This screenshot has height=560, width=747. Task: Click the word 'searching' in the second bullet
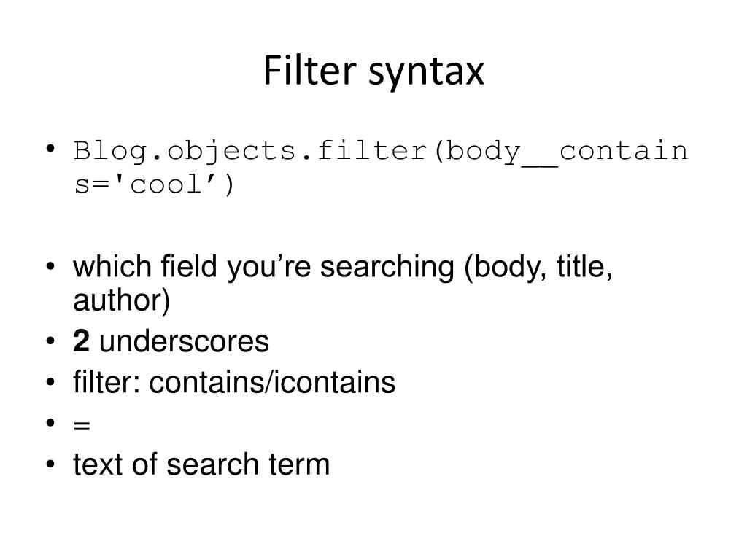coord(387,268)
